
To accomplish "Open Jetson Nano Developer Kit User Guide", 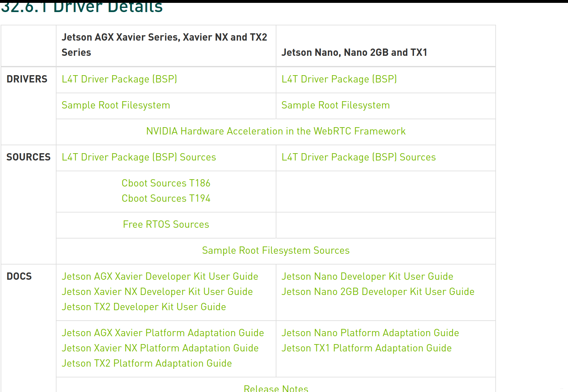I will point(367,276).
